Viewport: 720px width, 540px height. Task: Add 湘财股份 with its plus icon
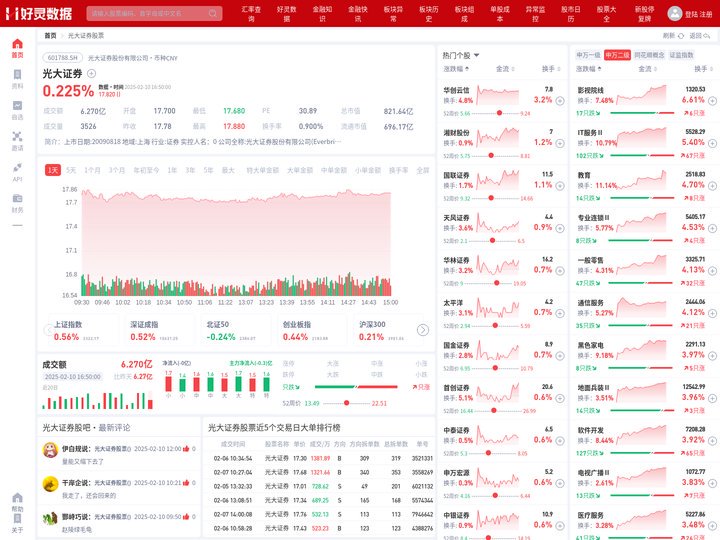(560, 143)
